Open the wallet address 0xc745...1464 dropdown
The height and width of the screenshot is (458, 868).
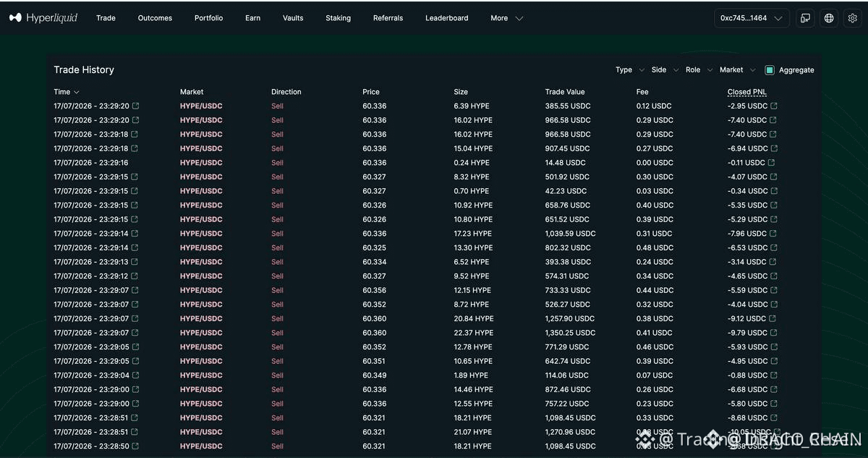click(751, 18)
